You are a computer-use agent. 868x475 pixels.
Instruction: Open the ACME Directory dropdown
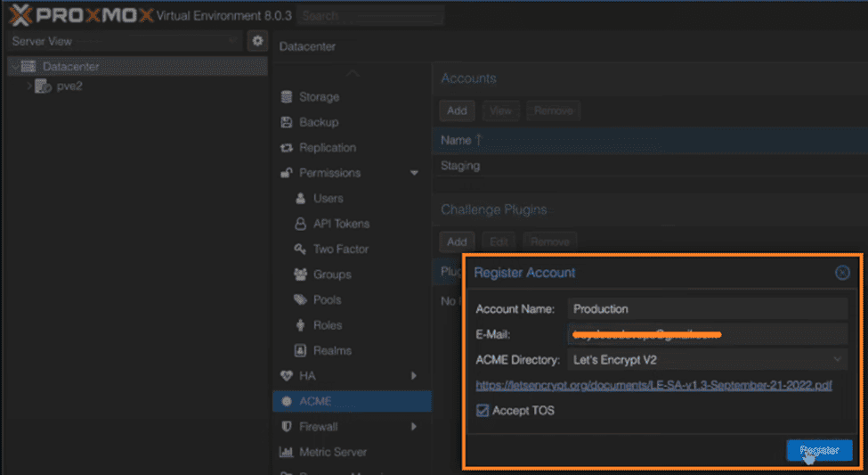coord(838,360)
